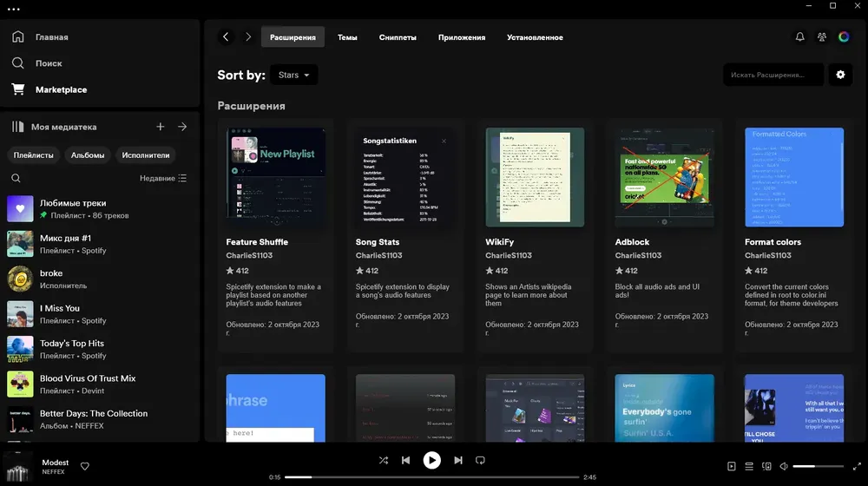Switch to the Установленное tab
This screenshot has width=868, height=486.
[535, 37]
